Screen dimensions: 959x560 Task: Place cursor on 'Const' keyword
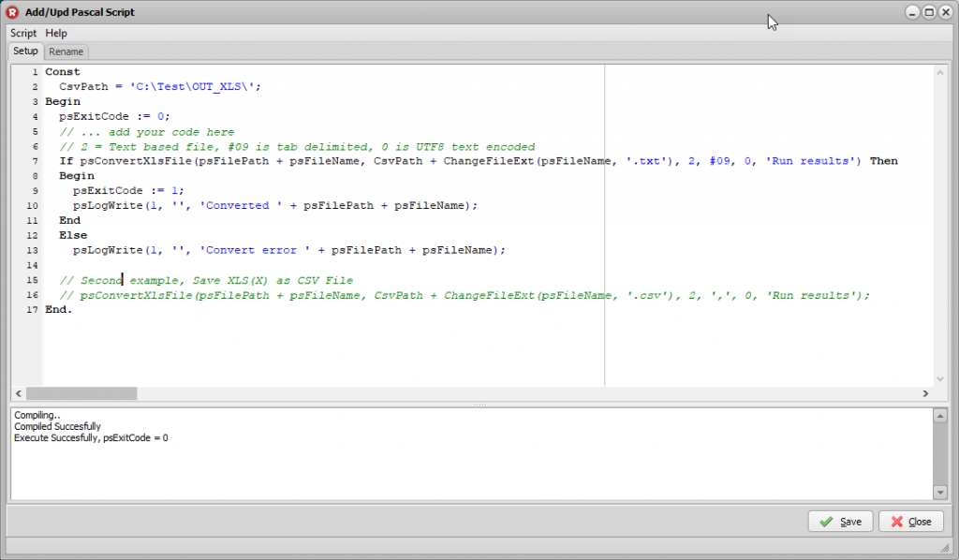click(x=63, y=72)
